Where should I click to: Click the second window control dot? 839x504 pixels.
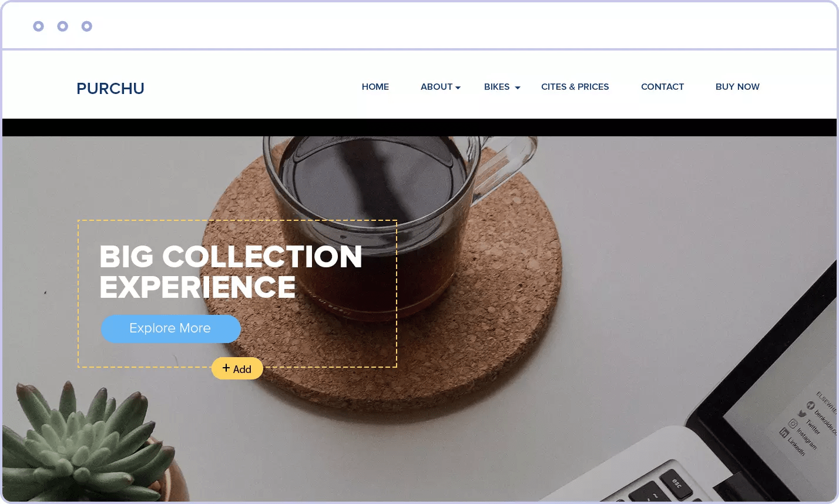click(x=62, y=26)
